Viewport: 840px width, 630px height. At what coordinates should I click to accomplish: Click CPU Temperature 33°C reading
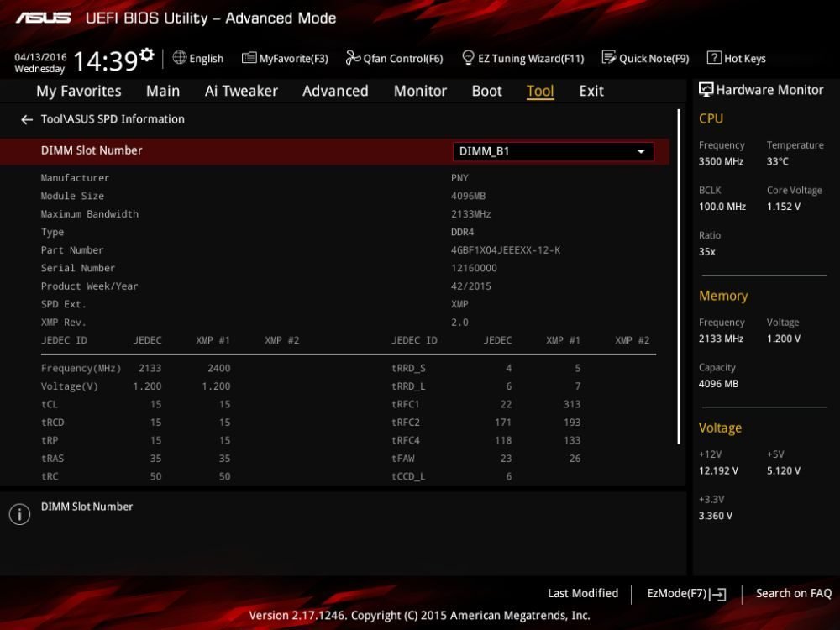click(777, 162)
